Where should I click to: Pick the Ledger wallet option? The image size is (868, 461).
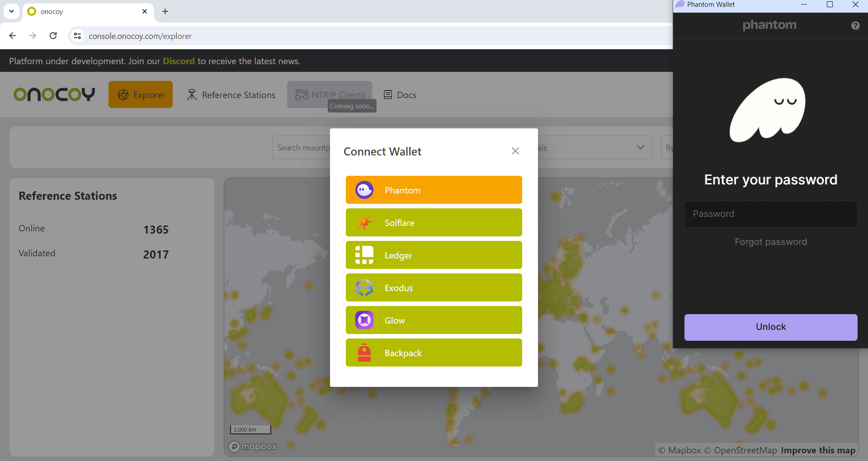[434, 255]
